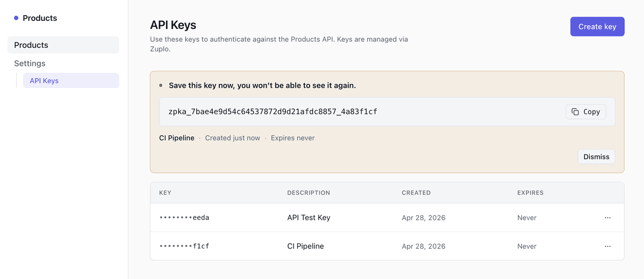Screen dimensions: 644x279
Task: Click the KEY column header
Action: click(165, 193)
